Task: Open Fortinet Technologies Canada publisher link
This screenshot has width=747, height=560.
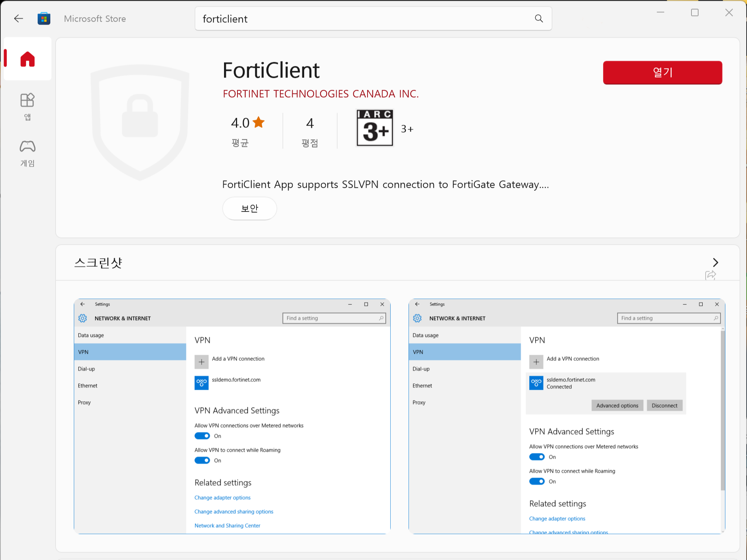Action: tap(321, 94)
